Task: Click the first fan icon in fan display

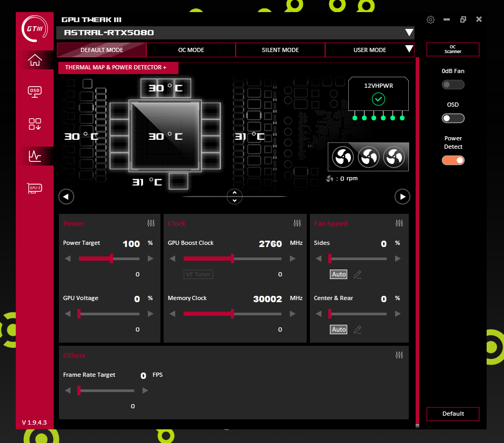Action: [x=342, y=157]
